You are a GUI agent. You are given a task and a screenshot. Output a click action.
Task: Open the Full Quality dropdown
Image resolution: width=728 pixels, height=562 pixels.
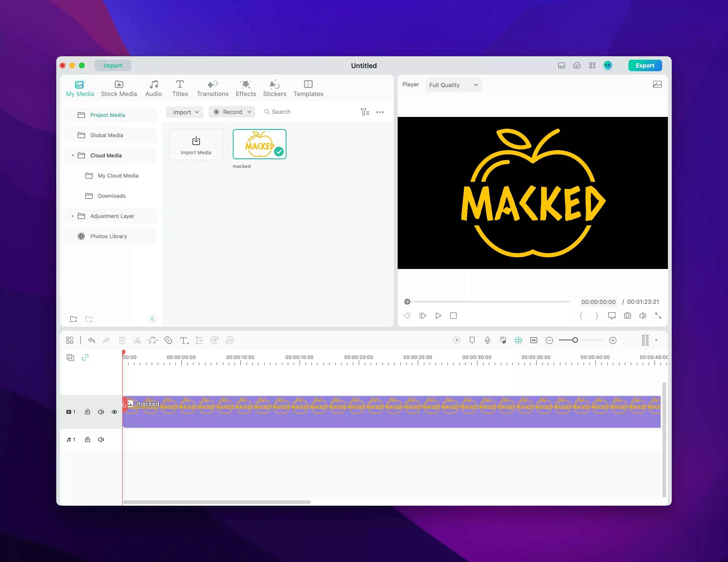click(453, 85)
